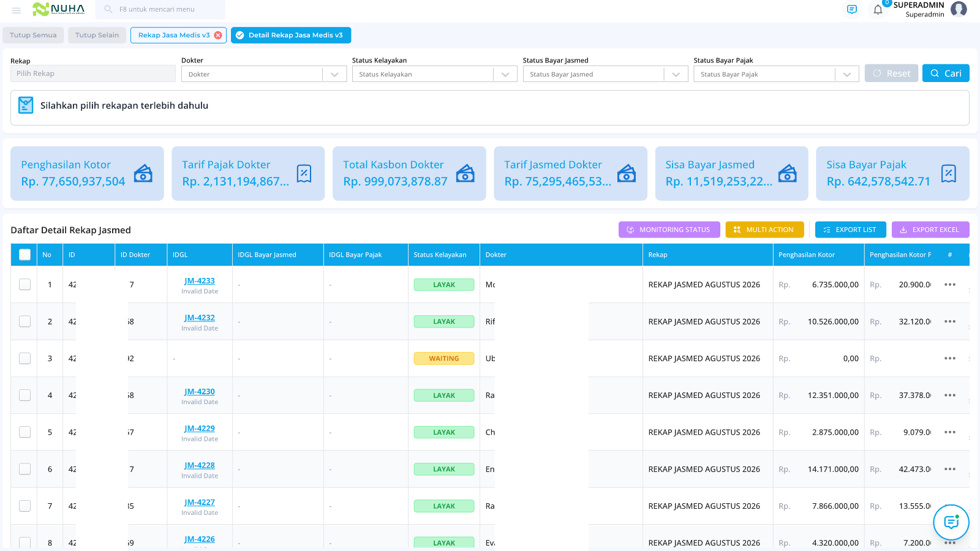Open the floating chat support bubble
Screen dimensions: 980x551
click(x=951, y=522)
